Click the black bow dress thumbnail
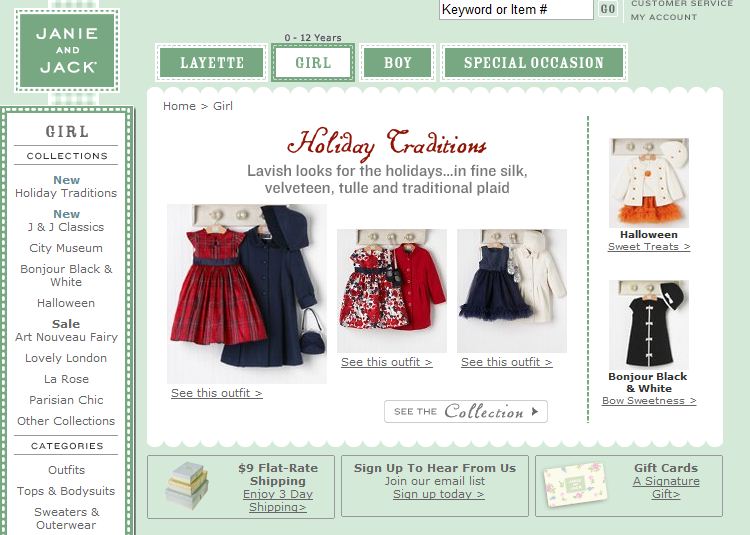This screenshot has height=535, width=750. click(649, 325)
